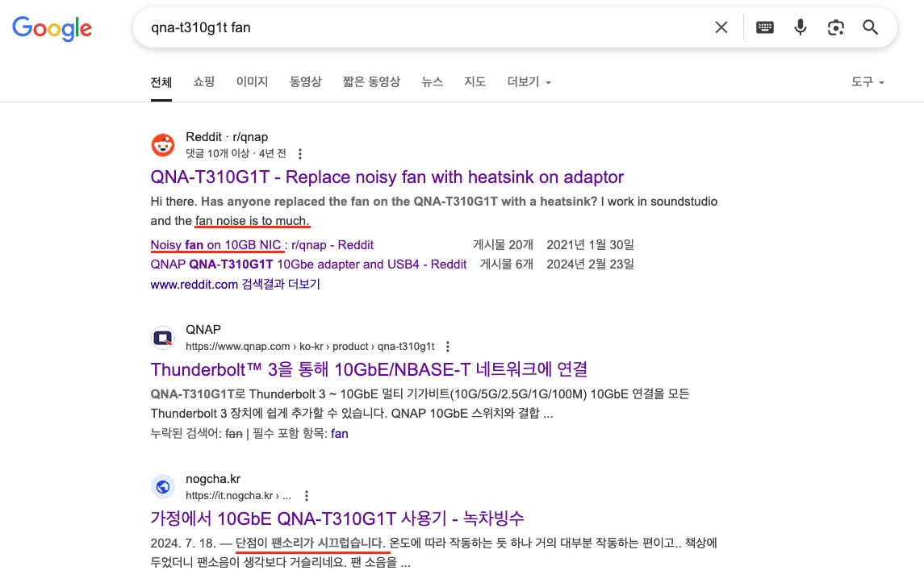The width and height of the screenshot is (924, 583).
Task: Switch to the 쇼핑 tab
Action: pos(203,82)
